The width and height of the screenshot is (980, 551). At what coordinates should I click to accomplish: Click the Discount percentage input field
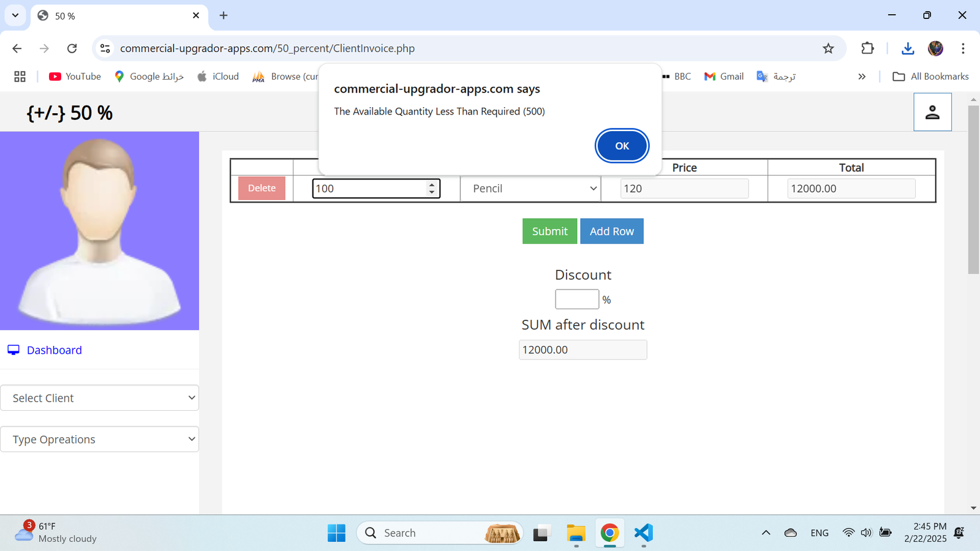[576, 299]
